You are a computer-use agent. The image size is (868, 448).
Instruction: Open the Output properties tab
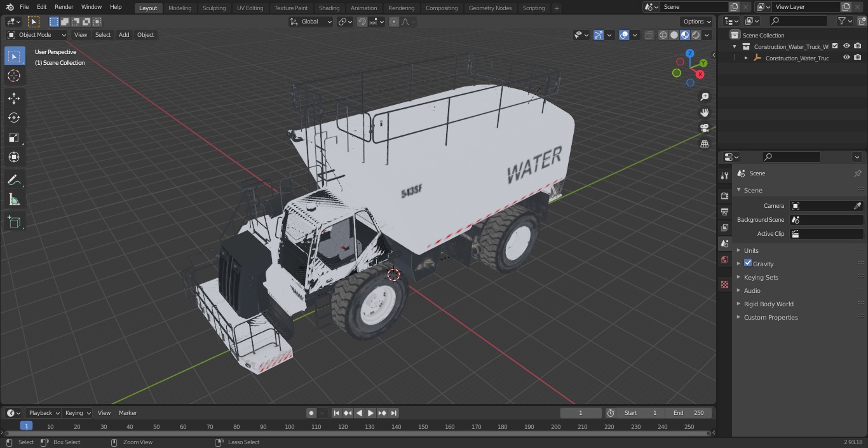724,212
